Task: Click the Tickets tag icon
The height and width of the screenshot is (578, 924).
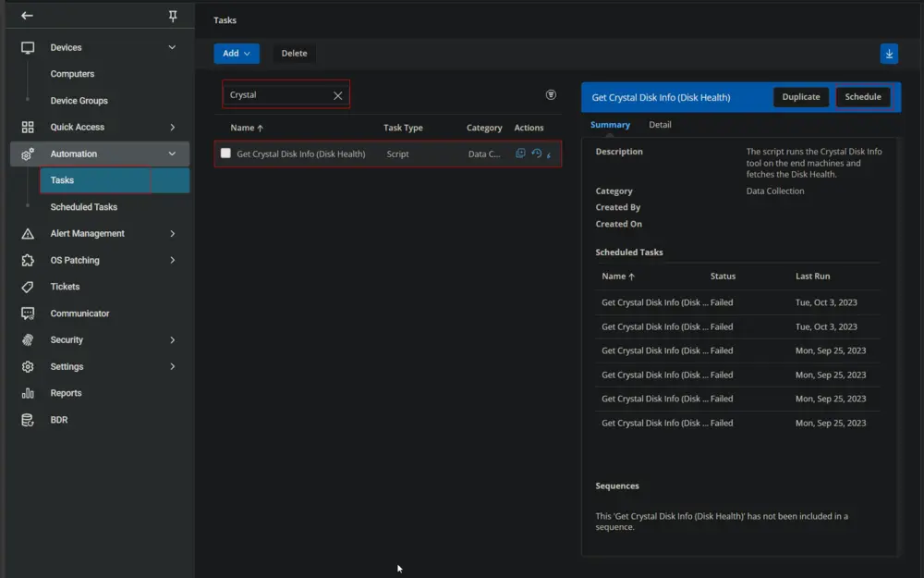Action: [x=28, y=288]
